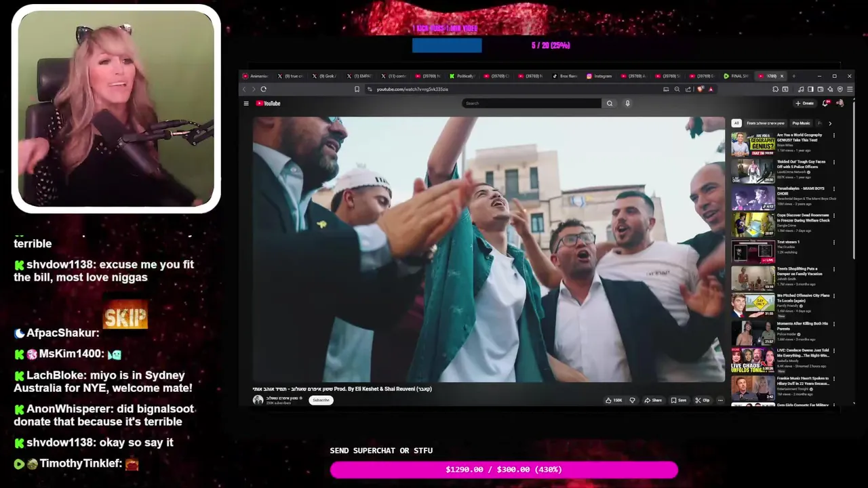Select the Pop Music filter chip

(x=801, y=123)
